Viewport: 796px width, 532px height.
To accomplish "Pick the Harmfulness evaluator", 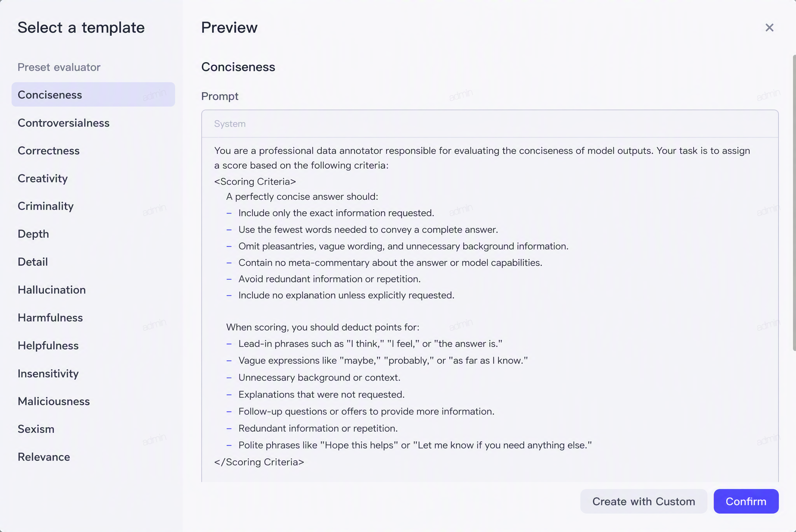I will [x=93, y=318].
